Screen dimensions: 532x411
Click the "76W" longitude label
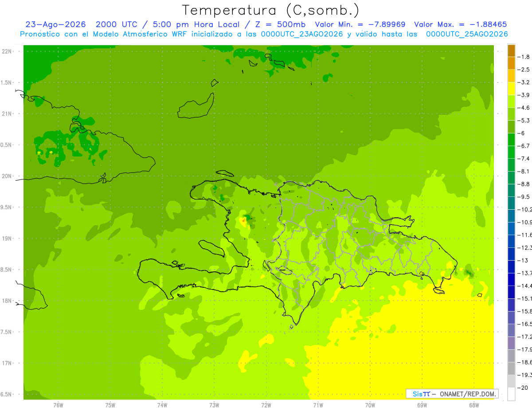tap(58, 405)
